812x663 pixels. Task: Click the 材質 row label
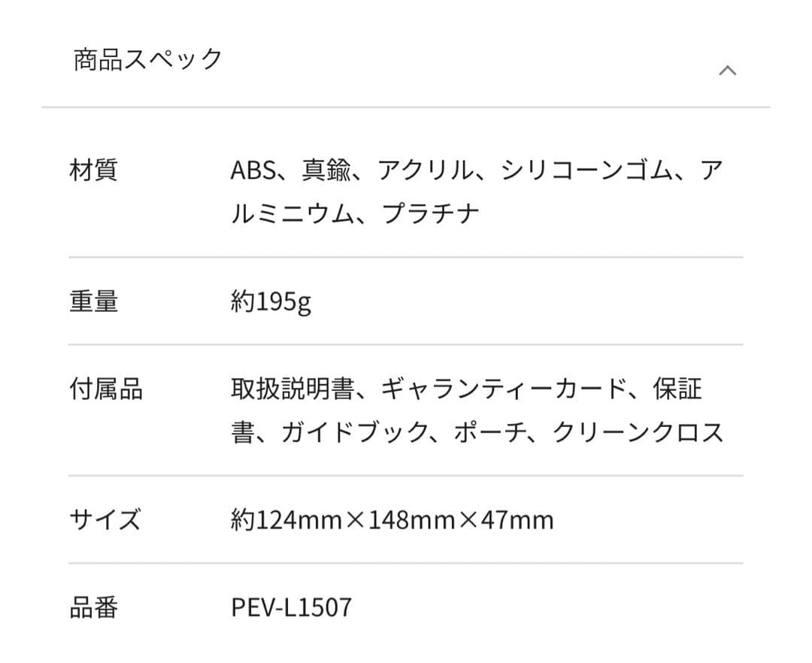(x=93, y=171)
